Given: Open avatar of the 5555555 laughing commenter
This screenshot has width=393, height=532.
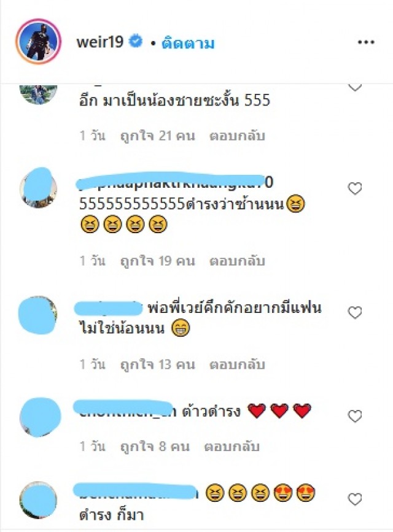Looking at the screenshot, I should pyautogui.click(x=38, y=188).
